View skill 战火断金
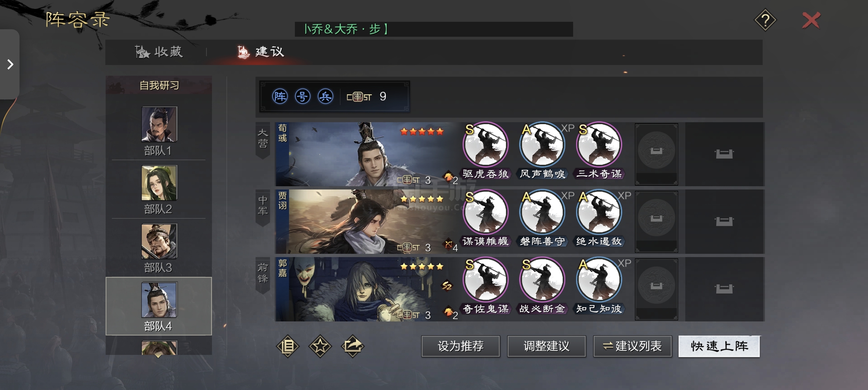Image resolution: width=868 pixels, height=390 pixels. click(542, 286)
